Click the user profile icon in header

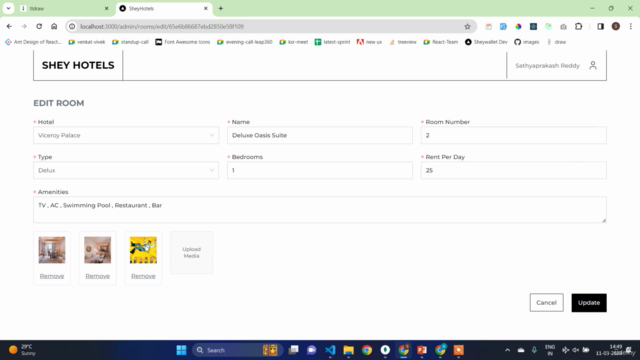click(x=593, y=65)
